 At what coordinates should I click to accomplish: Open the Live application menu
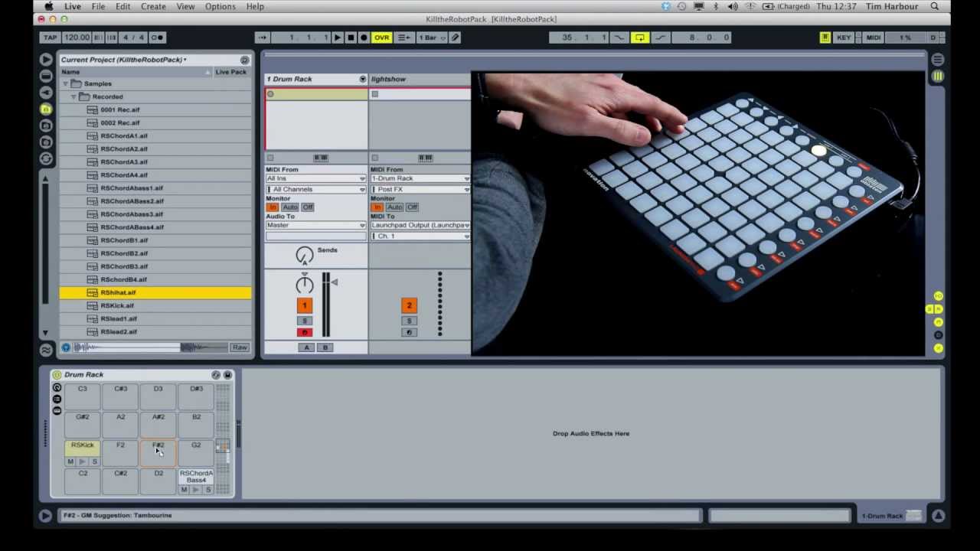[73, 6]
